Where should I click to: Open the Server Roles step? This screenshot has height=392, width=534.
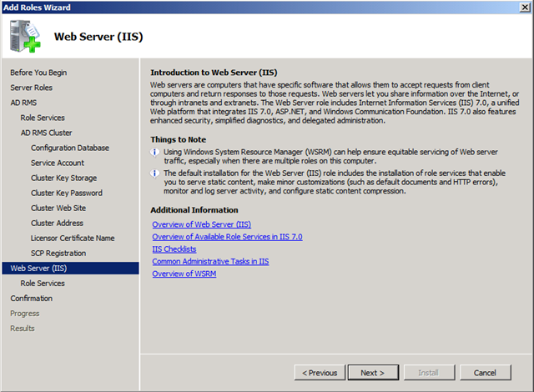pyautogui.click(x=32, y=88)
